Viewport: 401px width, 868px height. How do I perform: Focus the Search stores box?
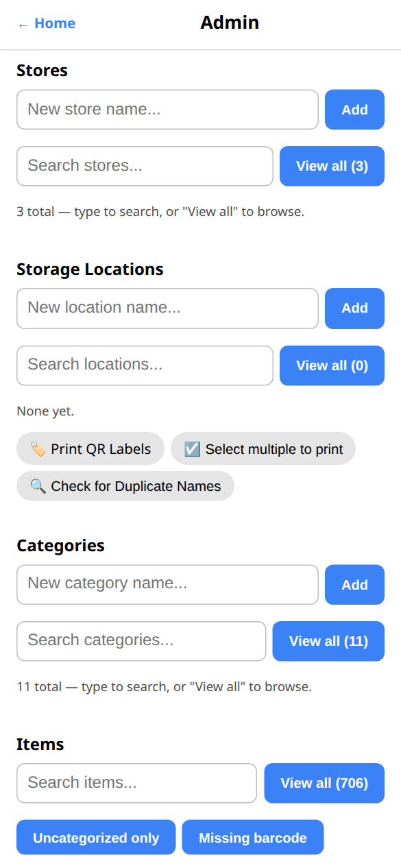pos(145,166)
